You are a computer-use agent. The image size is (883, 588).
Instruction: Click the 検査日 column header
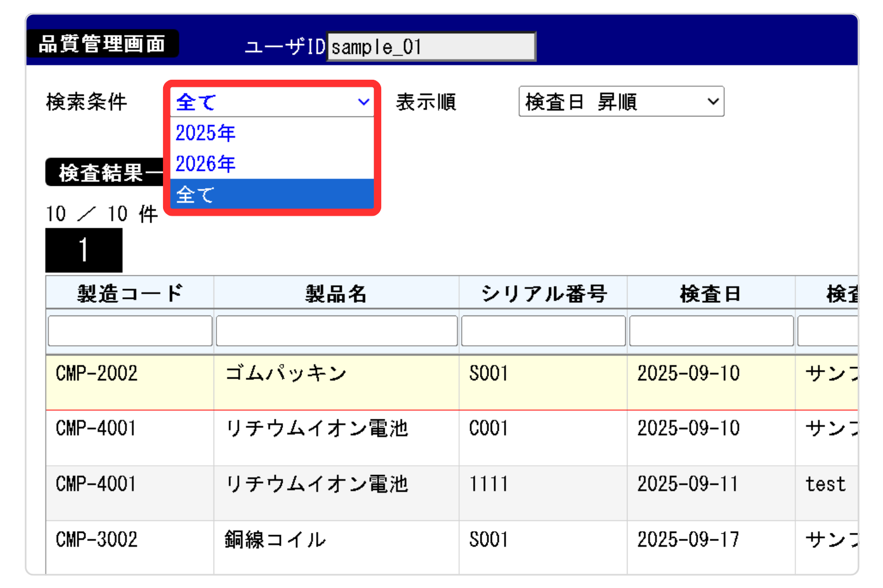pyautogui.click(x=711, y=293)
